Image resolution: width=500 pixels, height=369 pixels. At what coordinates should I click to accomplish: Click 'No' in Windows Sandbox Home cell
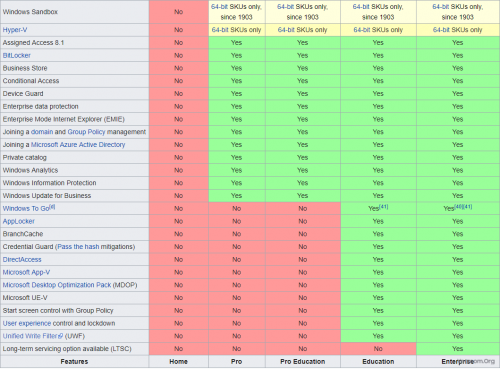click(x=178, y=12)
